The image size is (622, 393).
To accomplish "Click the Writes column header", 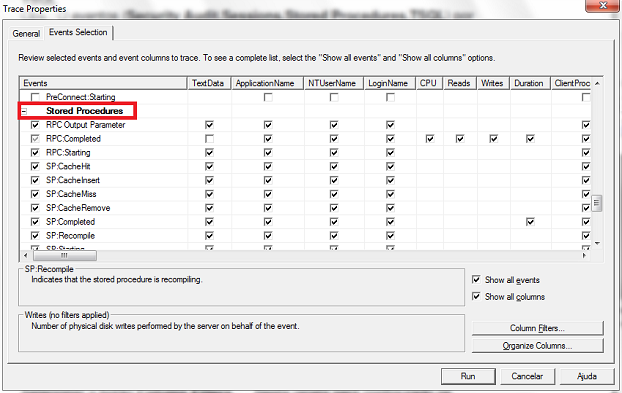I will click(x=493, y=83).
